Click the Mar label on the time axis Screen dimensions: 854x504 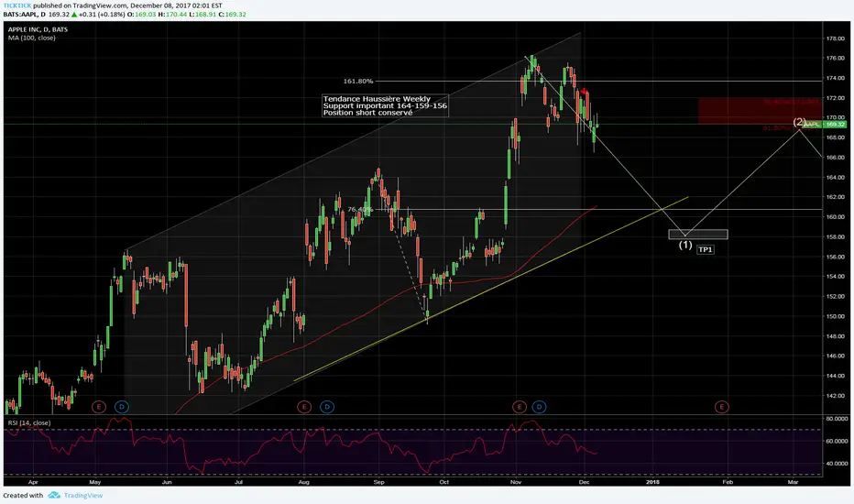point(793,482)
